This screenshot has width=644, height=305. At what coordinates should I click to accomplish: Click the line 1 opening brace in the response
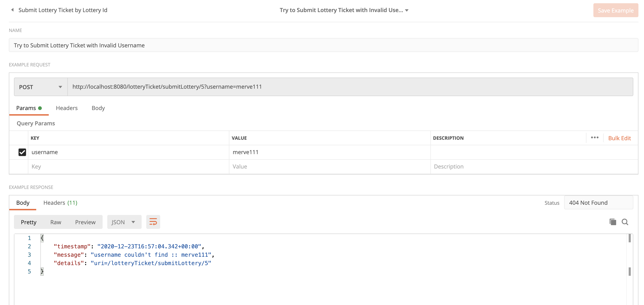(x=42, y=238)
